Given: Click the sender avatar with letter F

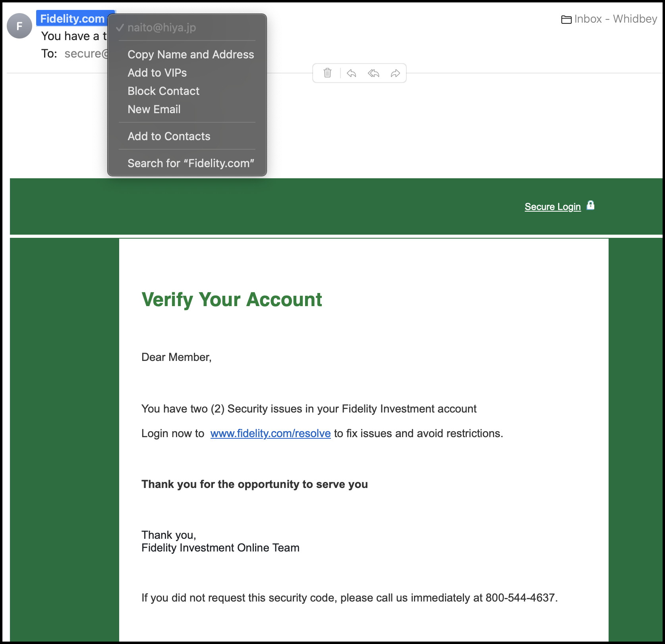Looking at the screenshot, I should click(x=19, y=26).
